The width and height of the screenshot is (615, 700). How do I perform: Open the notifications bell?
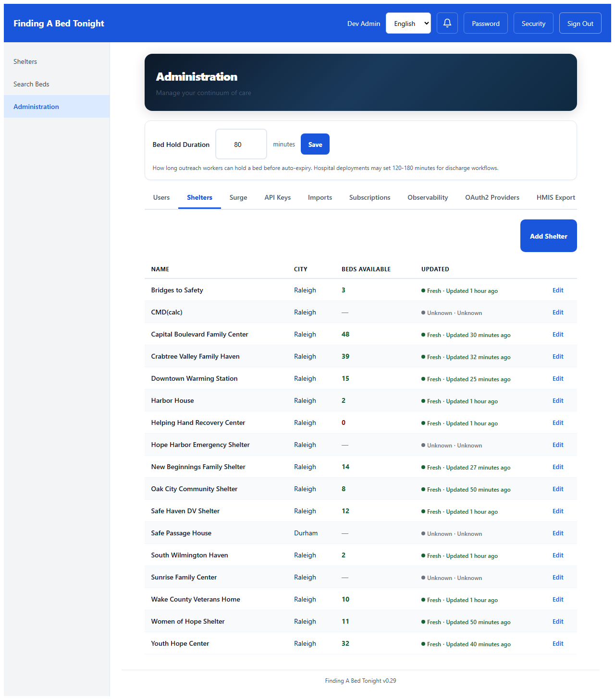tap(447, 23)
